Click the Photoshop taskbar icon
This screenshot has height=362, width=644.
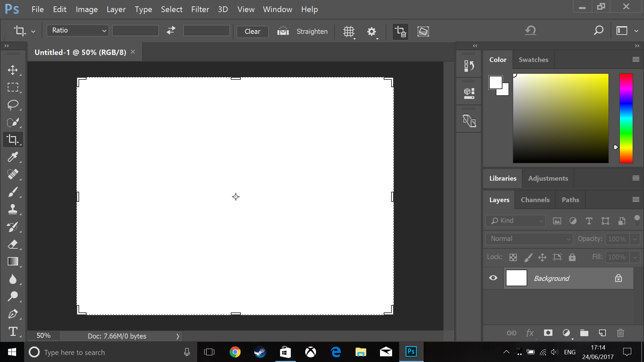411,352
